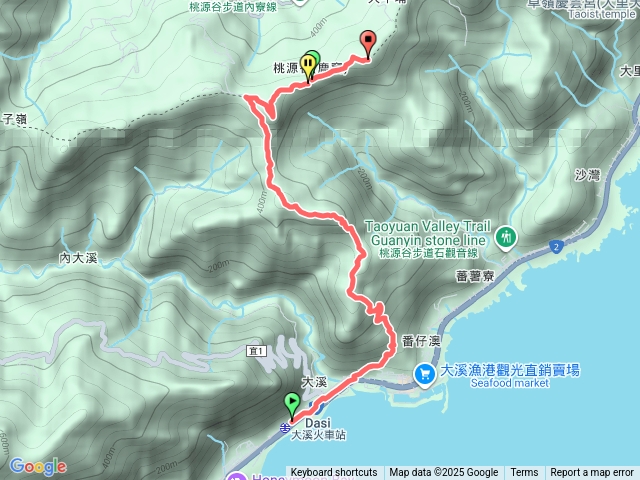Viewport: 640px width, 480px height.
Task: Open Keyboard shortcuts
Action: [x=334, y=473]
